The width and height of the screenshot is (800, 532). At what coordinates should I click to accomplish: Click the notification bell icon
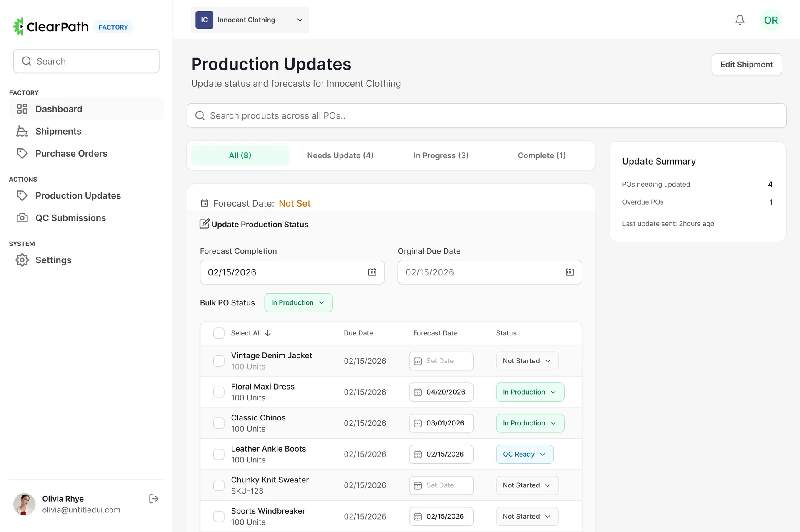click(x=740, y=20)
